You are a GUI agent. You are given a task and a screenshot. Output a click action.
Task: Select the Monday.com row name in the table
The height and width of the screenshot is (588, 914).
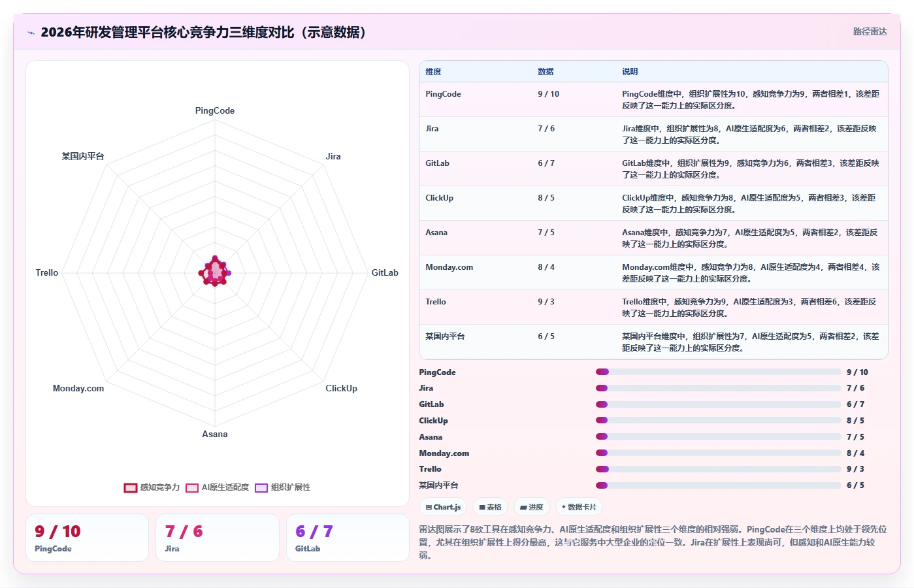(449, 267)
